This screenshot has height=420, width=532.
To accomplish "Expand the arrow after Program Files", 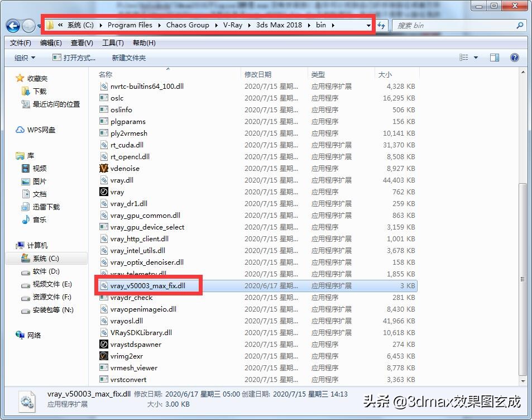I will pos(159,25).
